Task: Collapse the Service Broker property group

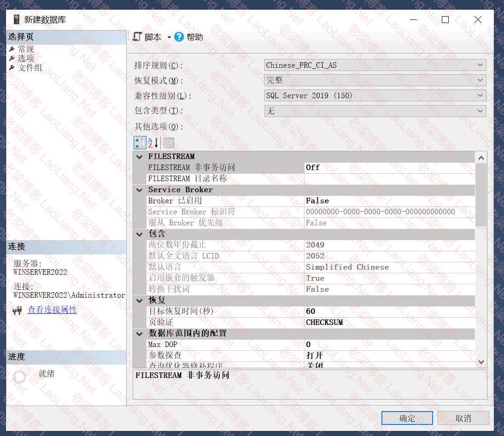Action: (140, 190)
